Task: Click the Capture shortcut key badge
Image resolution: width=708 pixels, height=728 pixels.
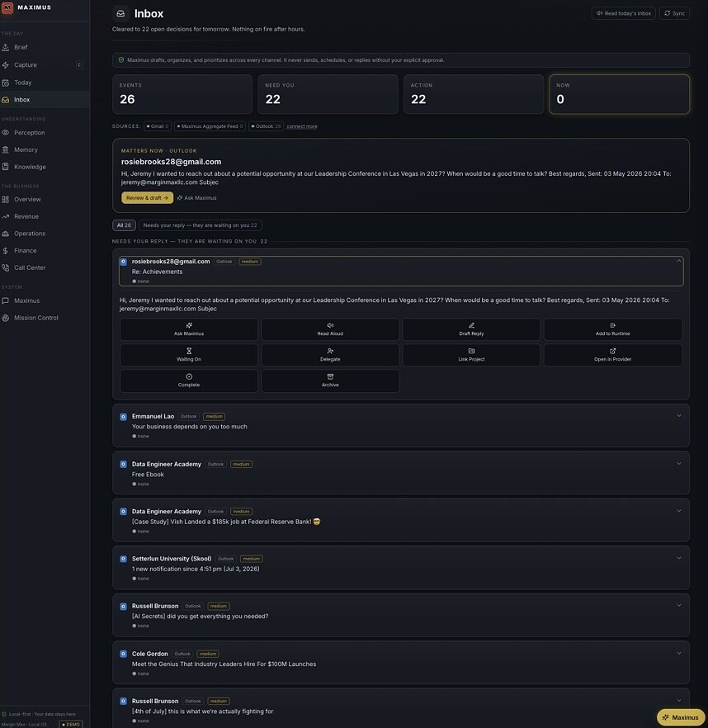Action: pyautogui.click(x=79, y=65)
